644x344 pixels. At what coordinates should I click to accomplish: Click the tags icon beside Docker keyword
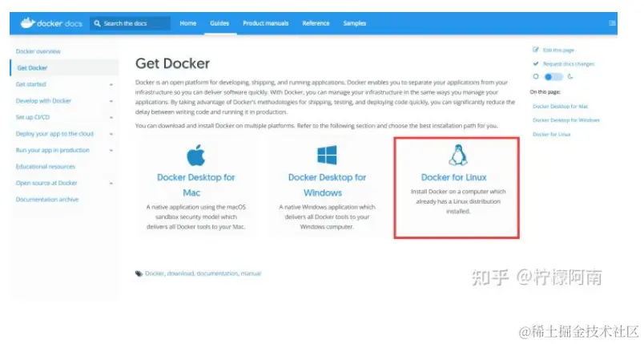point(139,273)
